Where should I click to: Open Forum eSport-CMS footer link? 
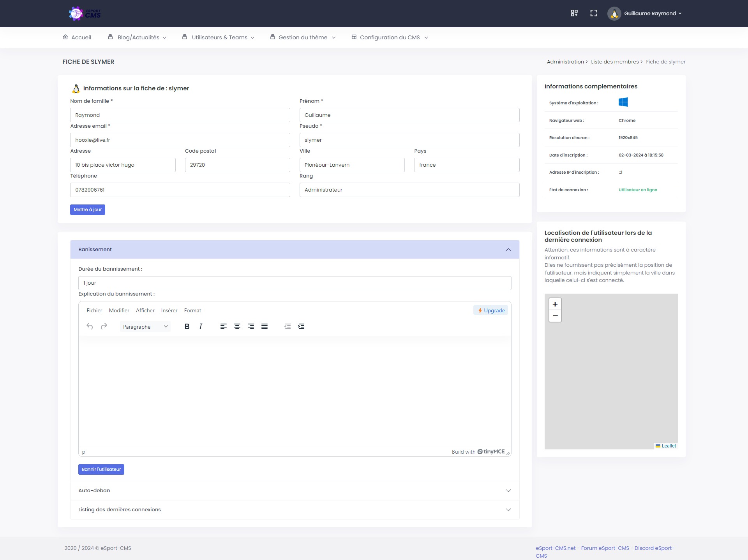(x=605, y=548)
